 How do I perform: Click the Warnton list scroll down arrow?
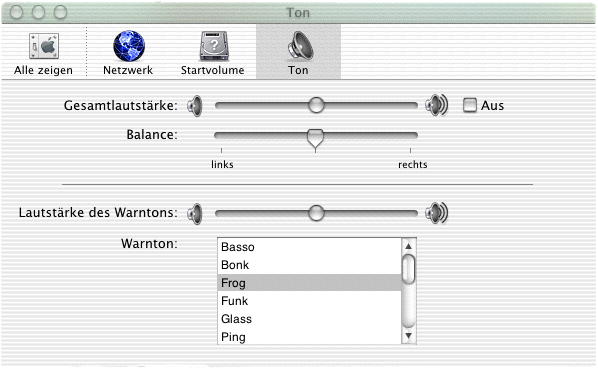click(x=408, y=336)
